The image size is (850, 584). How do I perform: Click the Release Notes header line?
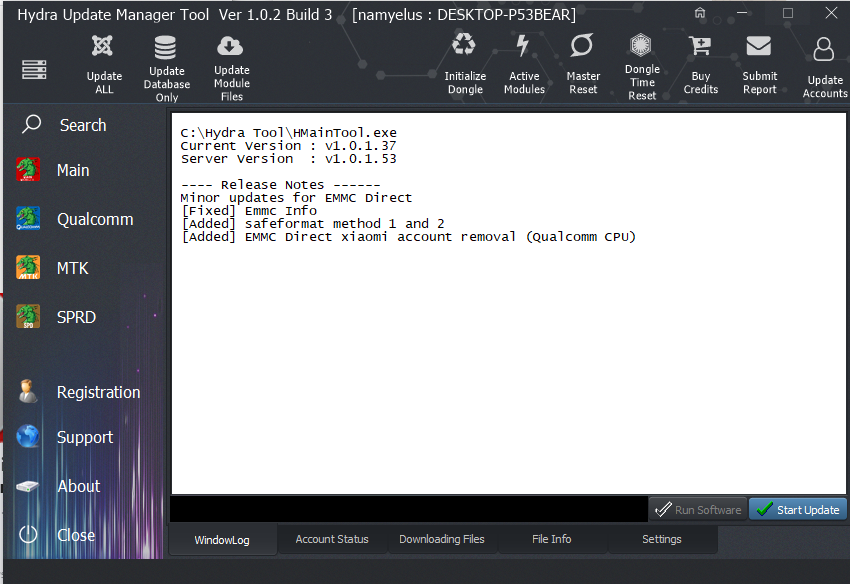tap(280, 185)
